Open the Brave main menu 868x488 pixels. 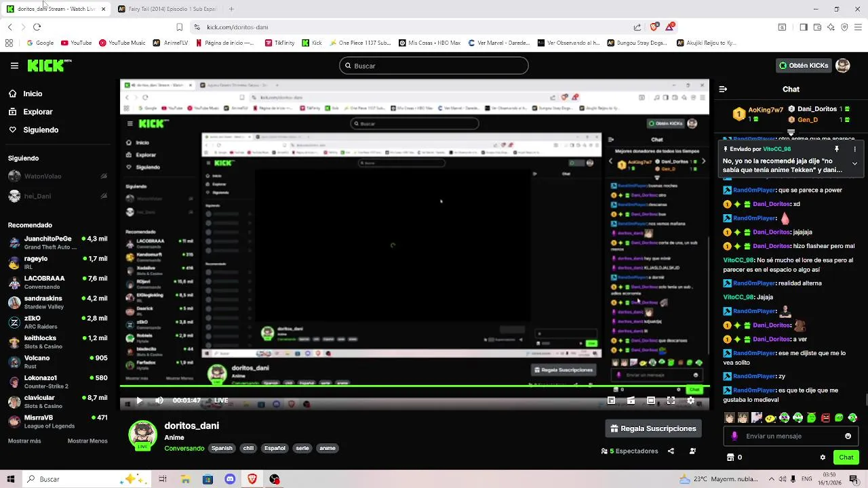point(859,27)
